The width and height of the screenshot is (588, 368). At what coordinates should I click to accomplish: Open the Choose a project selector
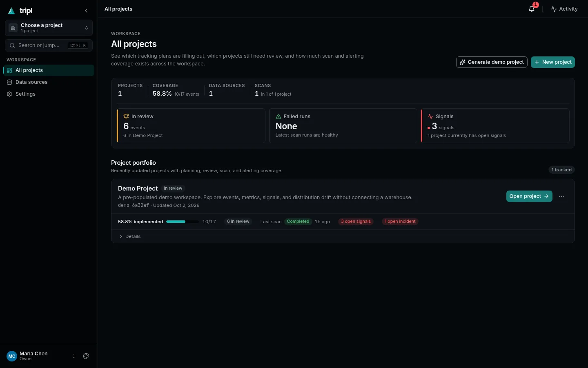point(49,28)
